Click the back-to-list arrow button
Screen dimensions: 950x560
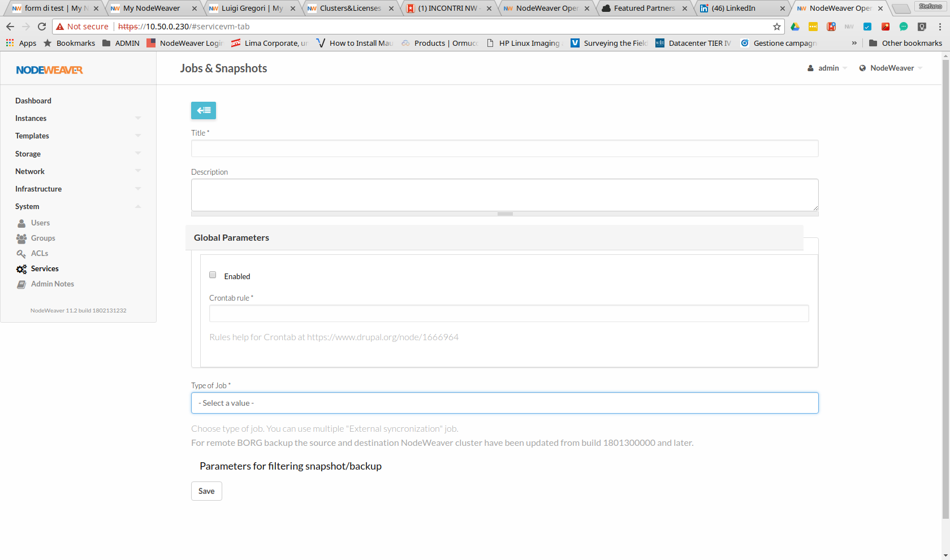coord(204,110)
